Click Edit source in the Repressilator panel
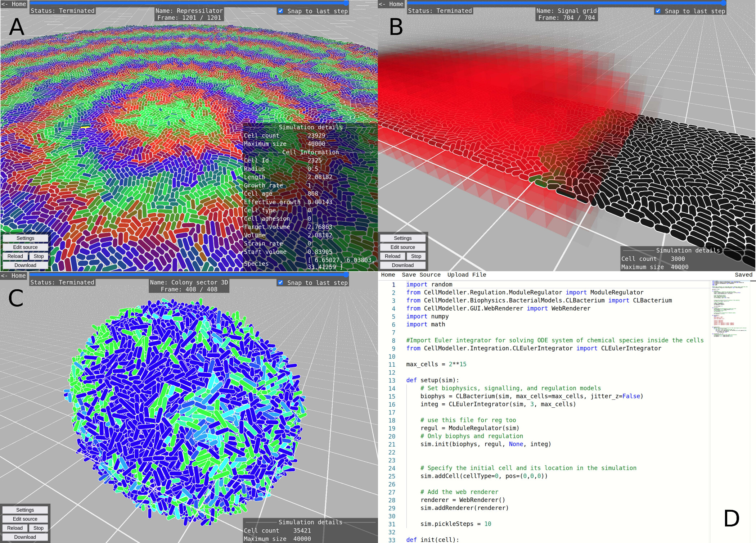This screenshot has height=543, width=756. point(26,247)
